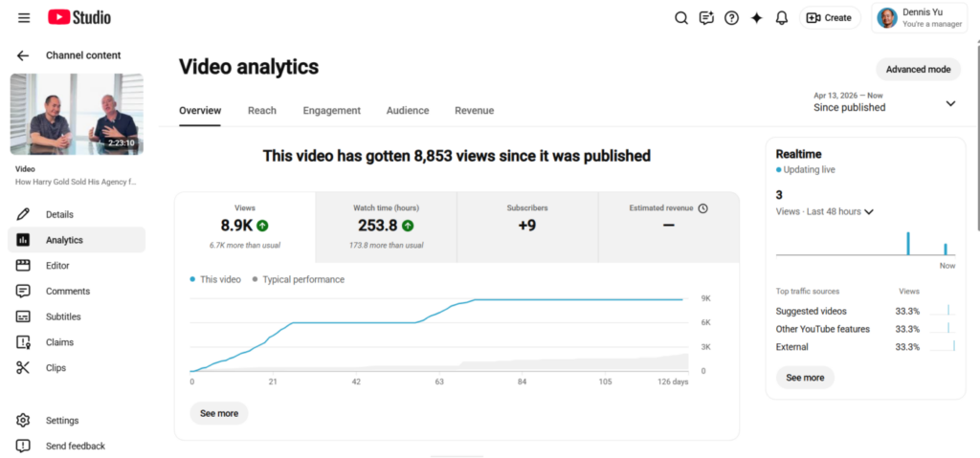Click the search magnifier icon

[x=681, y=18]
